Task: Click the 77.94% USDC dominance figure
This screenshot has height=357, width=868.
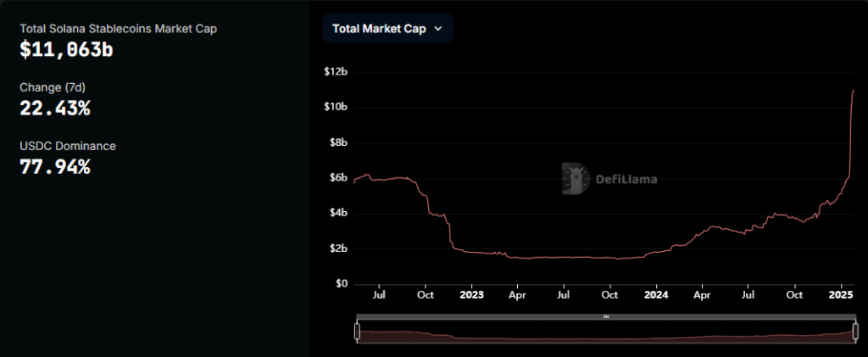Action: coord(55,166)
